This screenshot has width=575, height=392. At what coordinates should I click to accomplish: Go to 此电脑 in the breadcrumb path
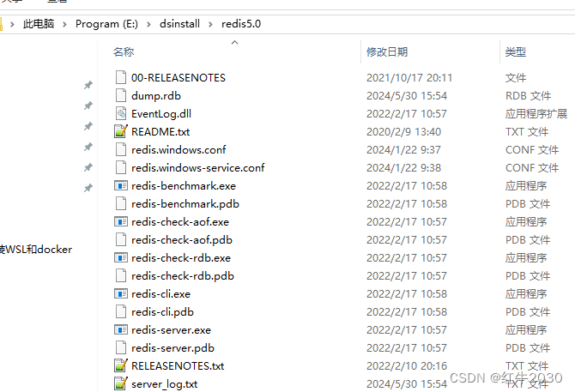(39, 24)
